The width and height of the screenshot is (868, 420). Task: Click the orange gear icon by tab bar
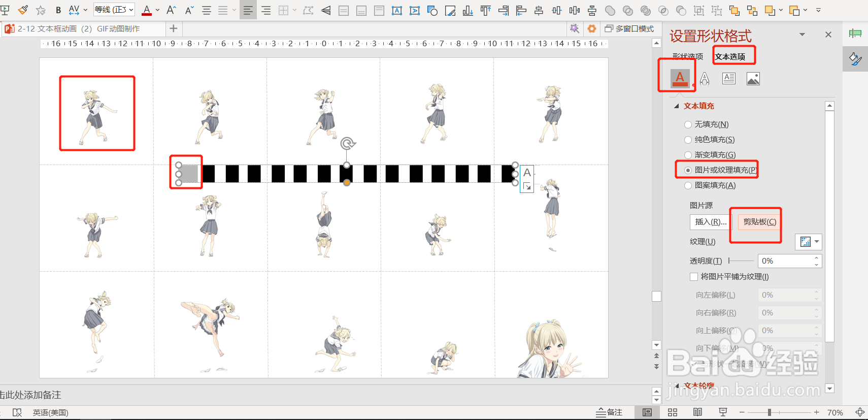(591, 29)
